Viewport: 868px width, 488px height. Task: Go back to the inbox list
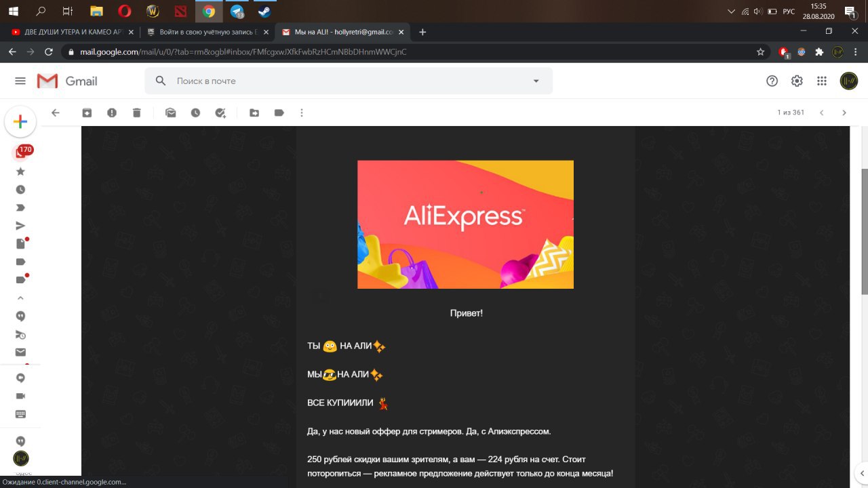(56, 113)
